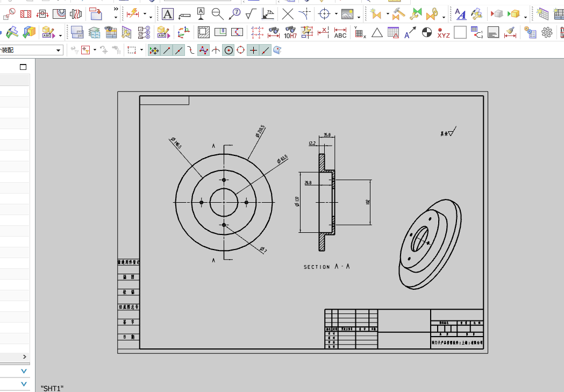
Task: Select the Ordinate Dimension grid icon
Action: (x=360, y=33)
